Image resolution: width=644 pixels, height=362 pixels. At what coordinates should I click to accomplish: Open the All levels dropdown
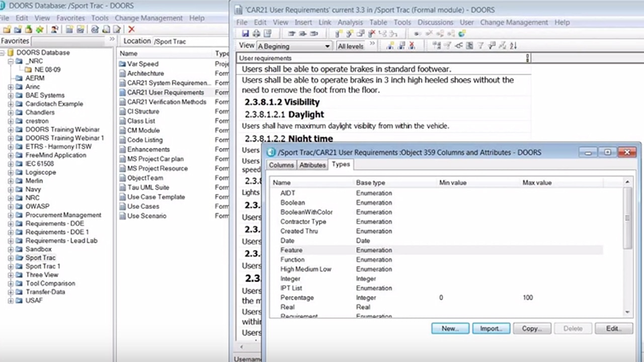351,46
